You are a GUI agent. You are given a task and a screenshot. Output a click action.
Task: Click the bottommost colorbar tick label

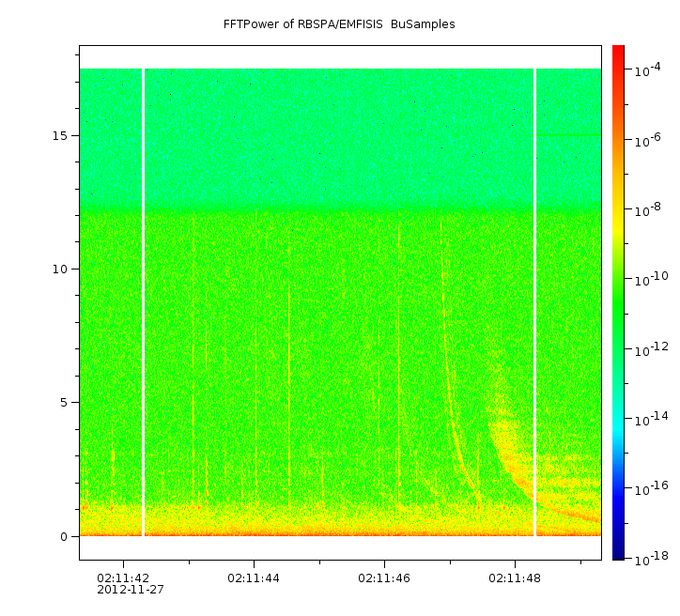click(x=647, y=560)
